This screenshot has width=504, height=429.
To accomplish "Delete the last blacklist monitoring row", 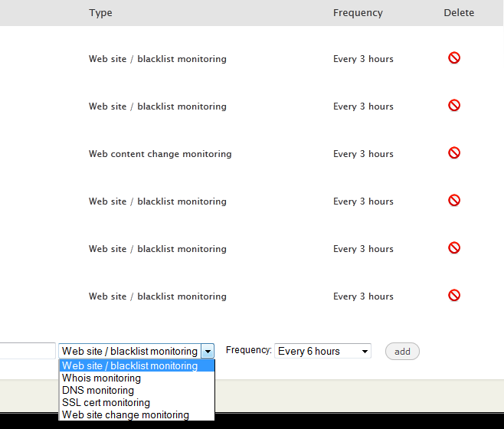I will click(x=454, y=296).
